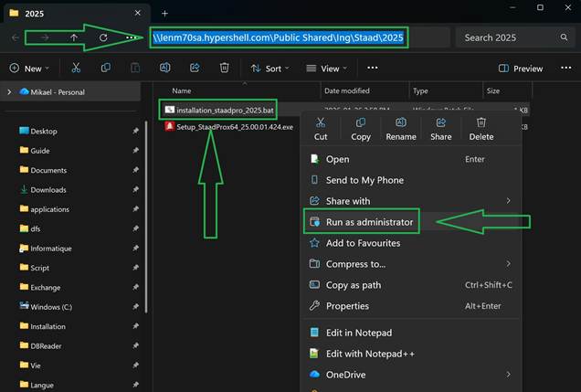Image resolution: width=581 pixels, height=392 pixels.
Task: Click Rename in the context menu
Action: pyautogui.click(x=401, y=130)
